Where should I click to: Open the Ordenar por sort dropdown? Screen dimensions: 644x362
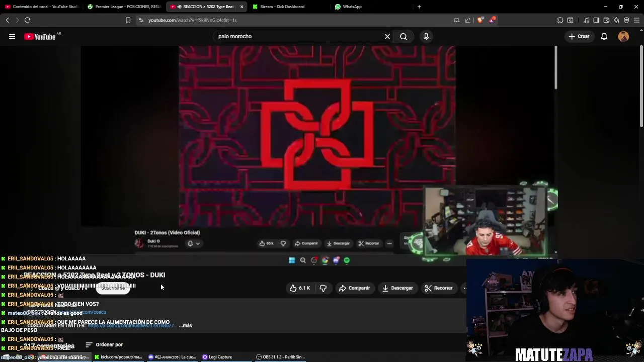pos(104,344)
